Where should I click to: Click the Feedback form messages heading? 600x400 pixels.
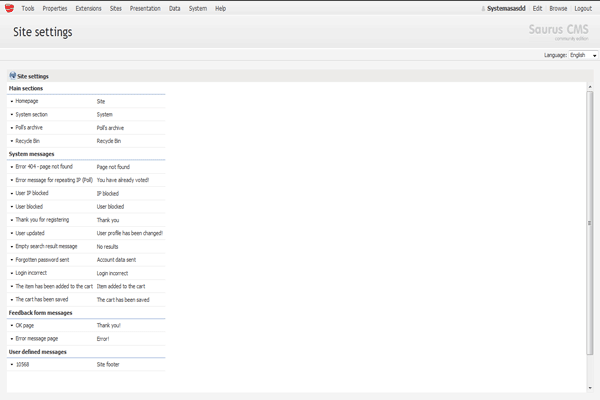41,313
